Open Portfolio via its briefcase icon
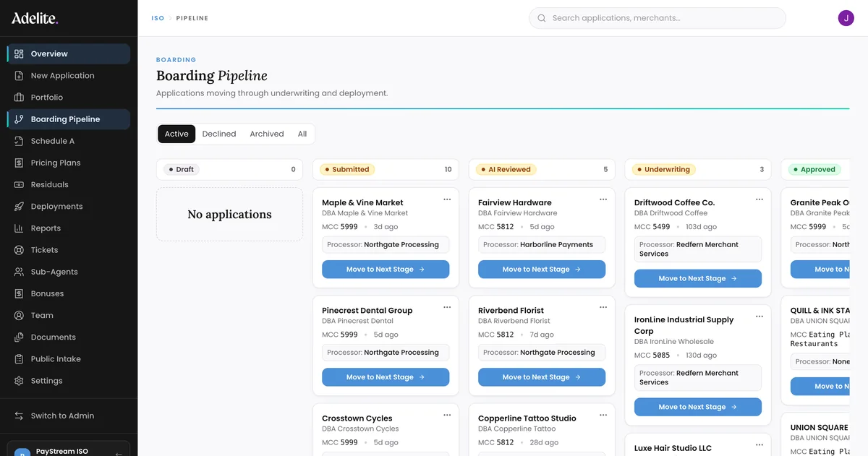 (19, 98)
